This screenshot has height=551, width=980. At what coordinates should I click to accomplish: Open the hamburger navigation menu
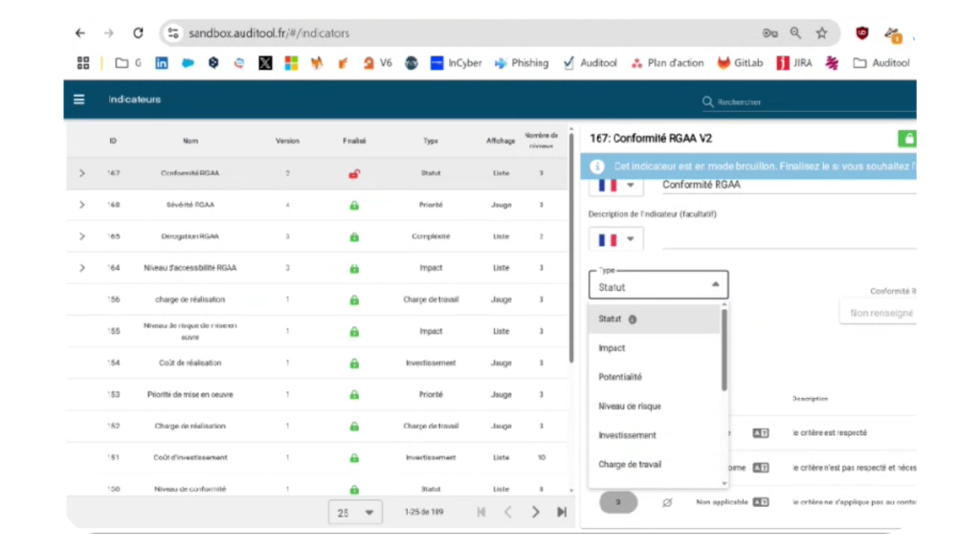(x=79, y=99)
